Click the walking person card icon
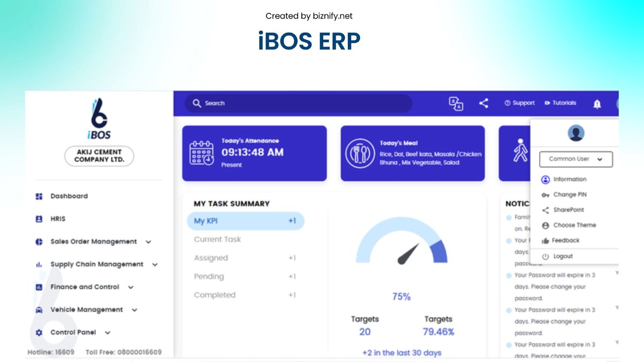 [520, 150]
